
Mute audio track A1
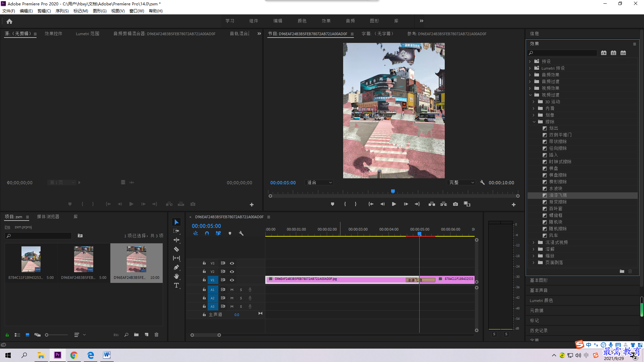232,290
